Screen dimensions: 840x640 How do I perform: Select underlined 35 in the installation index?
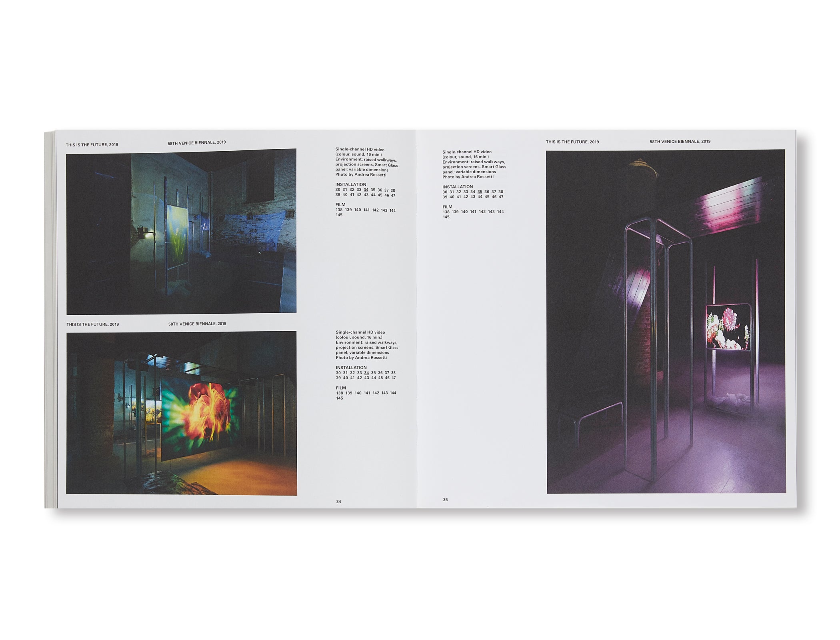click(480, 192)
